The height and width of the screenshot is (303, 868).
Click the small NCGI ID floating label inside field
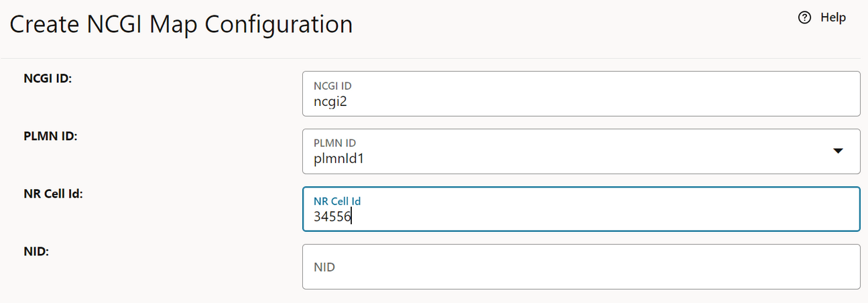click(332, 86)
